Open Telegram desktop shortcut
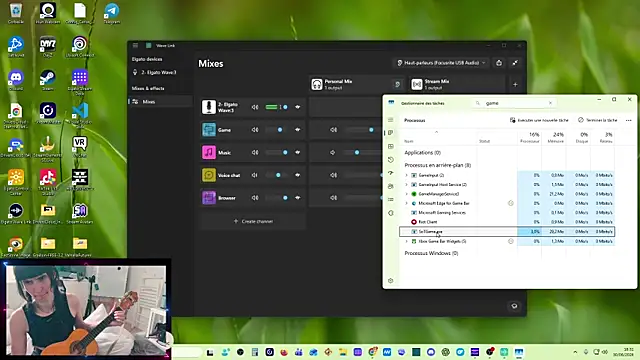This screenshot has height=360, width=640. click(111, 13)
